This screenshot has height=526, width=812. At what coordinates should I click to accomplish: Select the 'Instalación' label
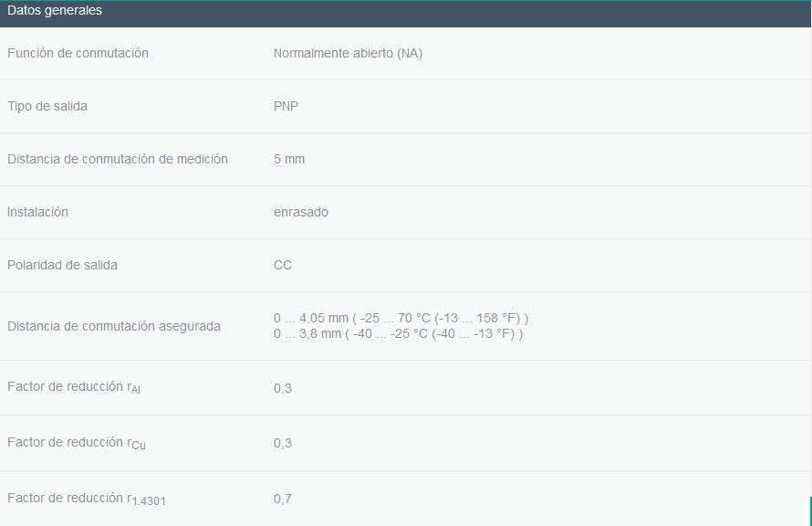coord(37,212)
